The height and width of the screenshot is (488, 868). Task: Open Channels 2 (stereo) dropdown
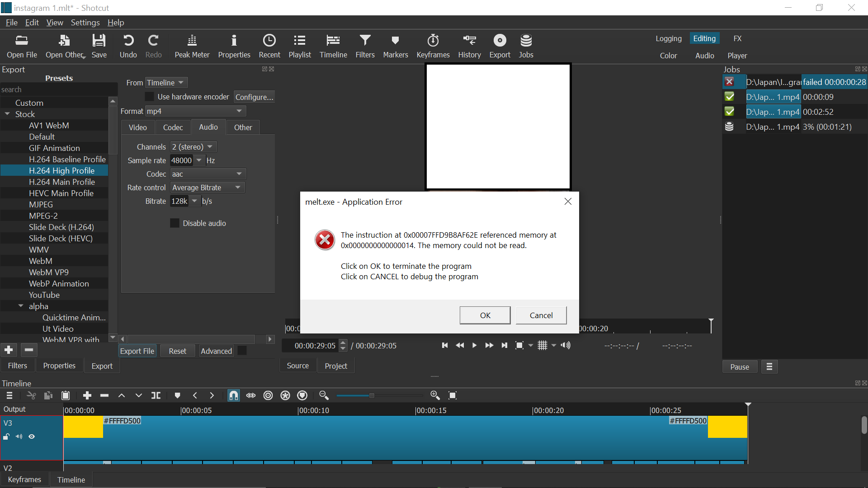click(193, 147)
